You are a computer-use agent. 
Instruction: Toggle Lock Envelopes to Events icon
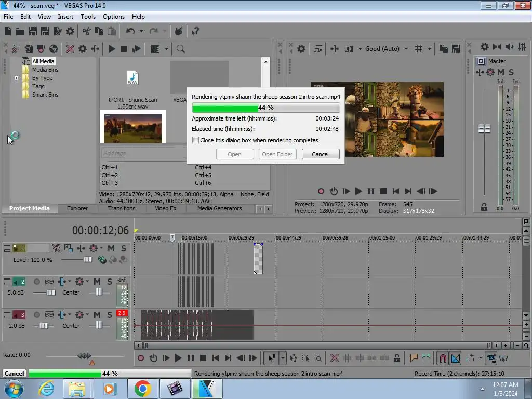pyautogui.click(x=491, y=358)
